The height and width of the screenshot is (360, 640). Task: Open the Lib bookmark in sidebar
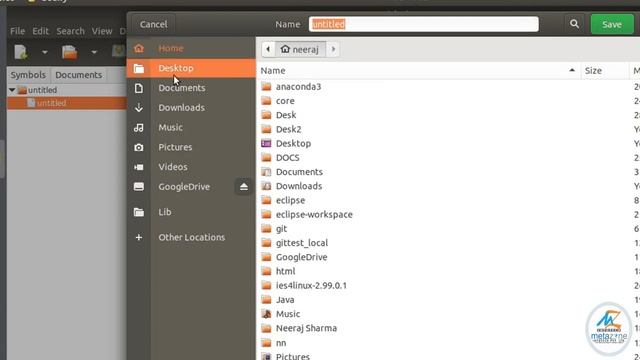(191, 212)
